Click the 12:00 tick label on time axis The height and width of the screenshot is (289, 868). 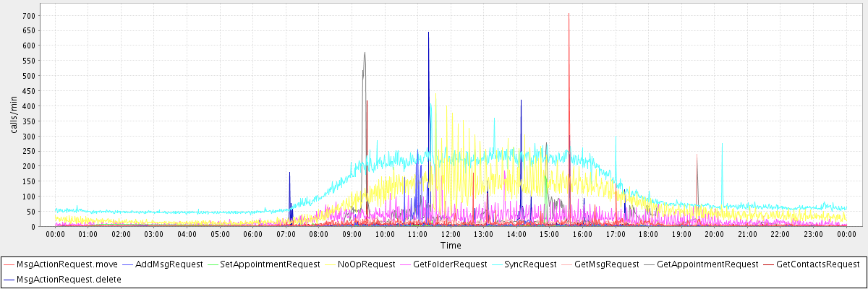[451, 234]
